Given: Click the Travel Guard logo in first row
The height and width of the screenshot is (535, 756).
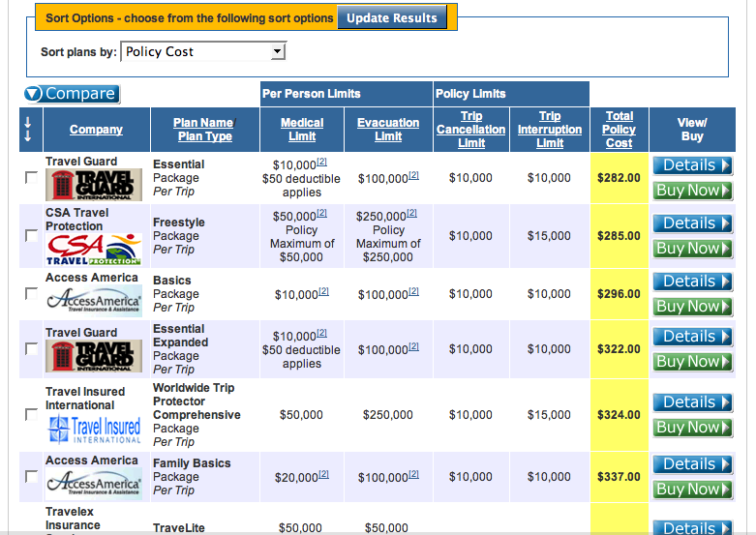Looking at the screenshot, I should click(x=94, y=184).
